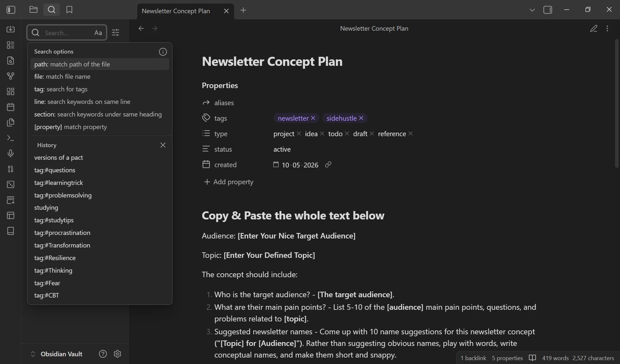This screenshot has height=364, width=620.
Task: Open the tab list dropdown chevron
Action: tap(532, 10)
